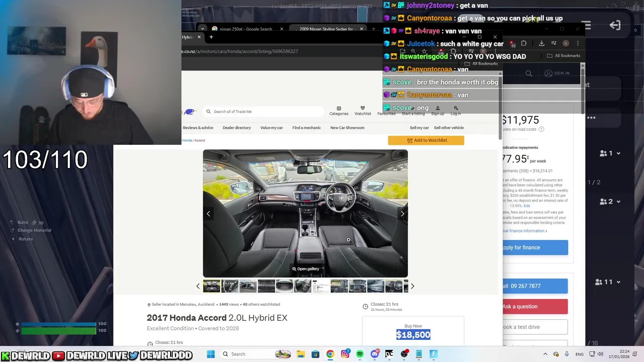Open Value my car menu item
This screenshot has height=362, width=644.
tap(271, 128)
